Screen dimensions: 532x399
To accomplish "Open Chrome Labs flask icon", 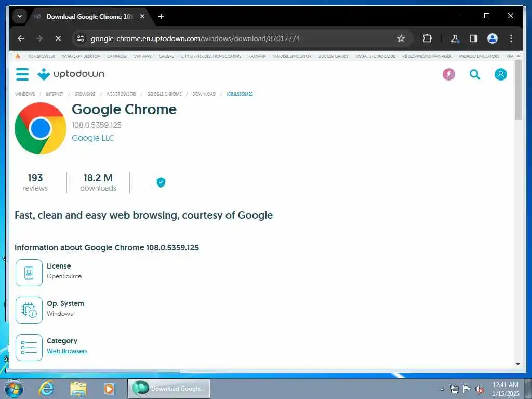I will tap(455, 38).
